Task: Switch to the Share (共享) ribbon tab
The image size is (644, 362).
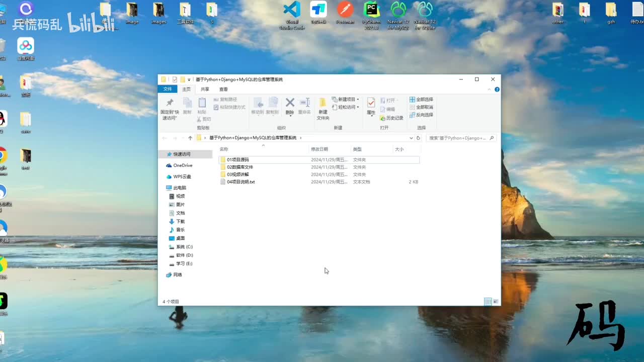Action: click(x=205, y=89)
